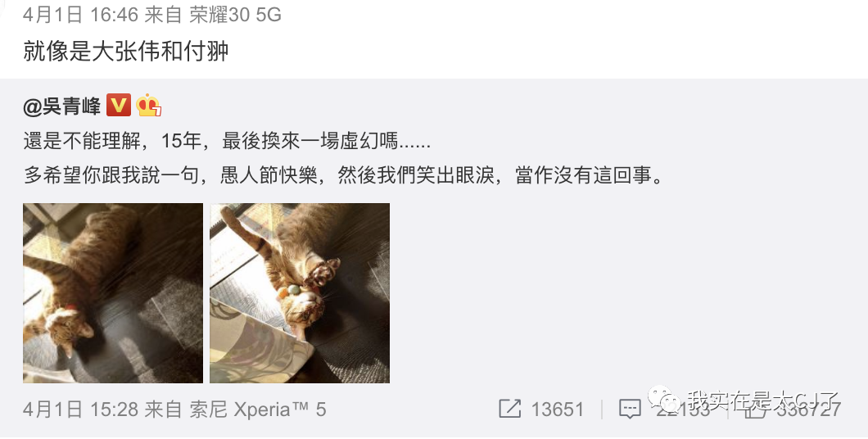Click the comment count 22153
868x439 pixels.
pyautogui.click(x=683, y=411)
